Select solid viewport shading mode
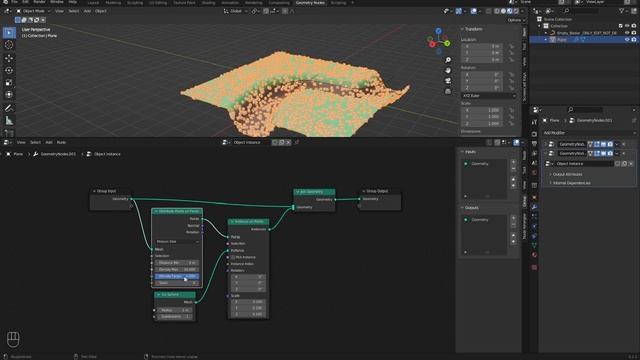Image resolution: width=640 pixels, height=360 pixels. (503, 11)
